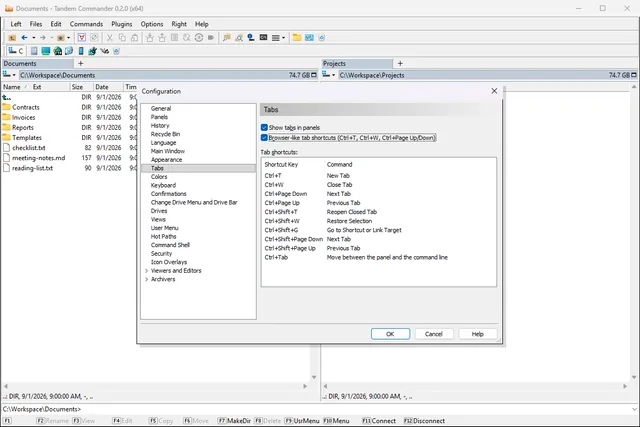This screenshot has height=427, width=640.
Task: Open command line history dropdown
Action: [x=634, y=409]
